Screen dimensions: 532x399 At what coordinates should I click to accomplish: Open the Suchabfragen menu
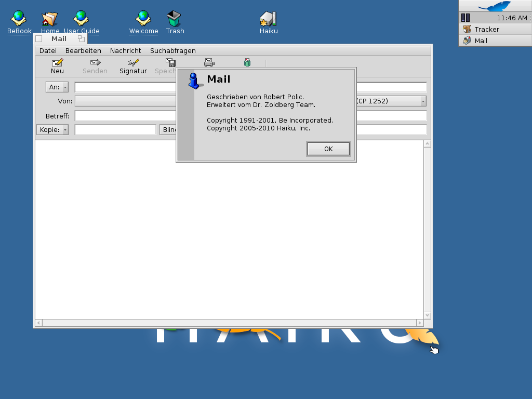[173, 50]
